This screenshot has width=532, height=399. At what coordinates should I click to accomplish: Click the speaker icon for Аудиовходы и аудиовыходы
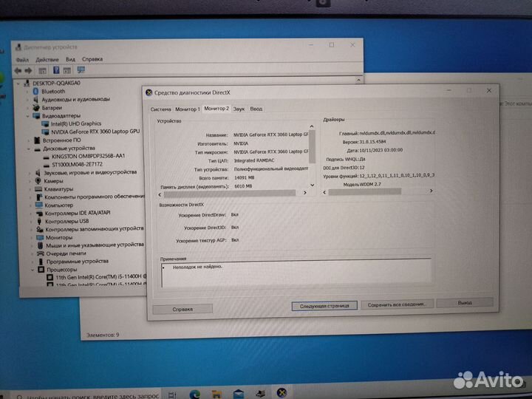(36, 100)
